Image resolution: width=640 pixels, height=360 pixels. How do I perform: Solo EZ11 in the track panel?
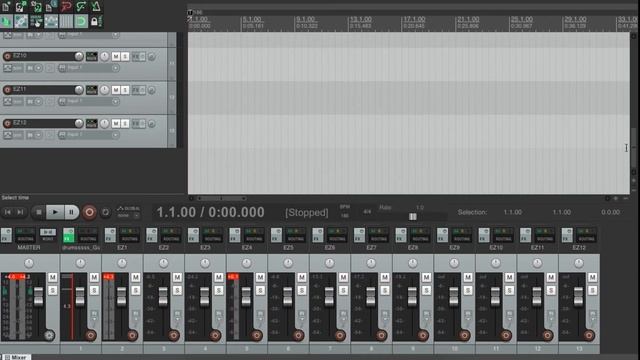[125, 90]
